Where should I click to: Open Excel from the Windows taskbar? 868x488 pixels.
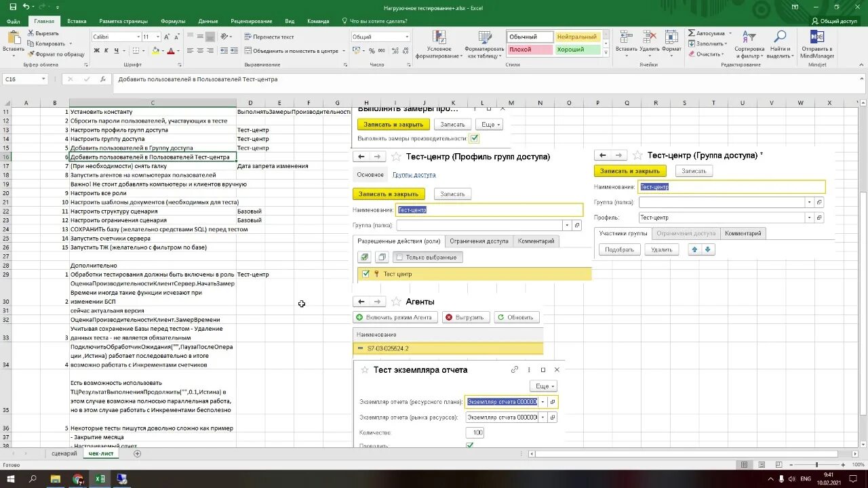pos(100,479)
